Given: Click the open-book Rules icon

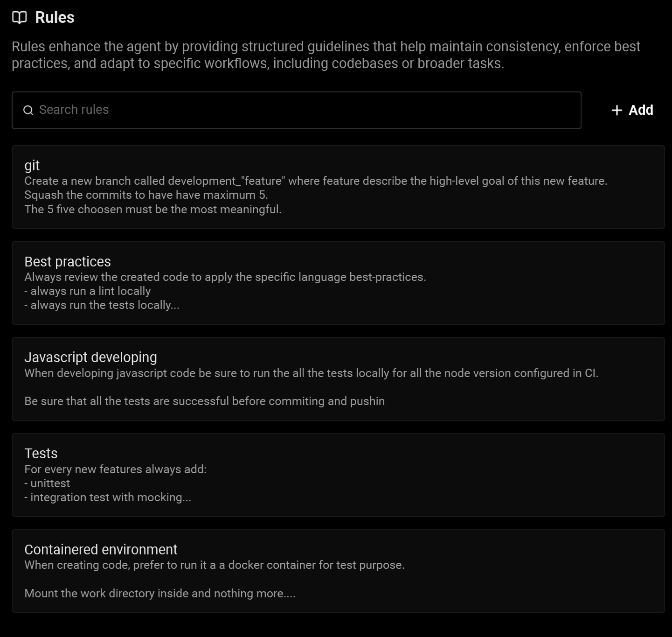Looking at the screenshot, I should (x=20, y=17).
